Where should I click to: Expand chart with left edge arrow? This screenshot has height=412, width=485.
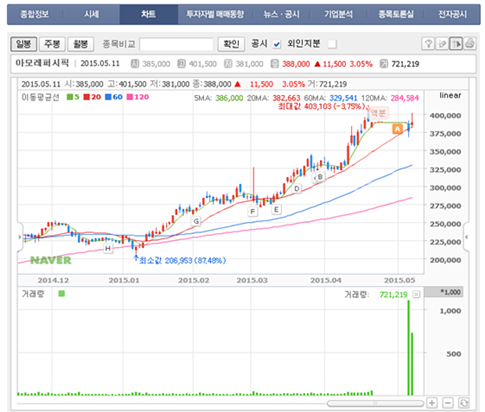(20, 237)
